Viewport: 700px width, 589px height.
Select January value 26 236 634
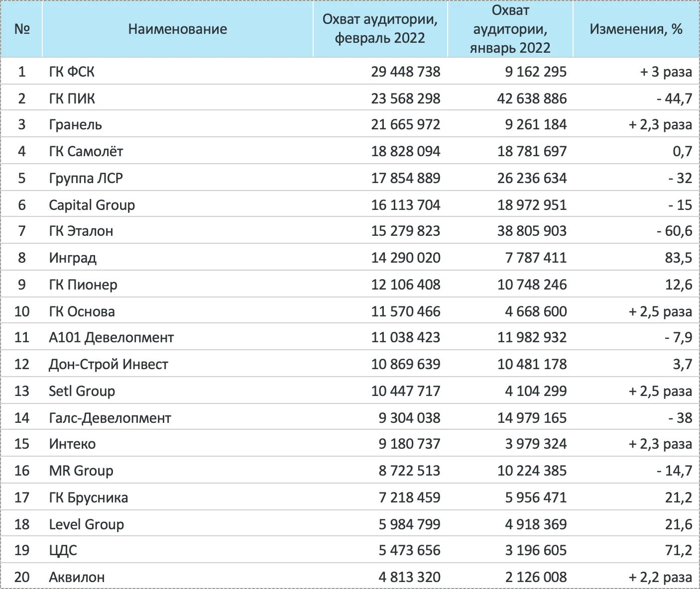click(532, 178)
